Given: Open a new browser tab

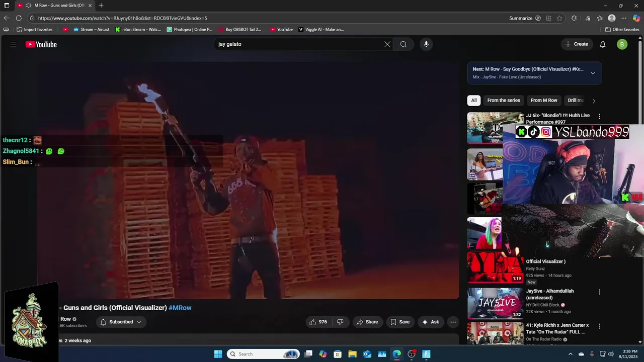Looking at the screenshot, I should pos(101,6).
